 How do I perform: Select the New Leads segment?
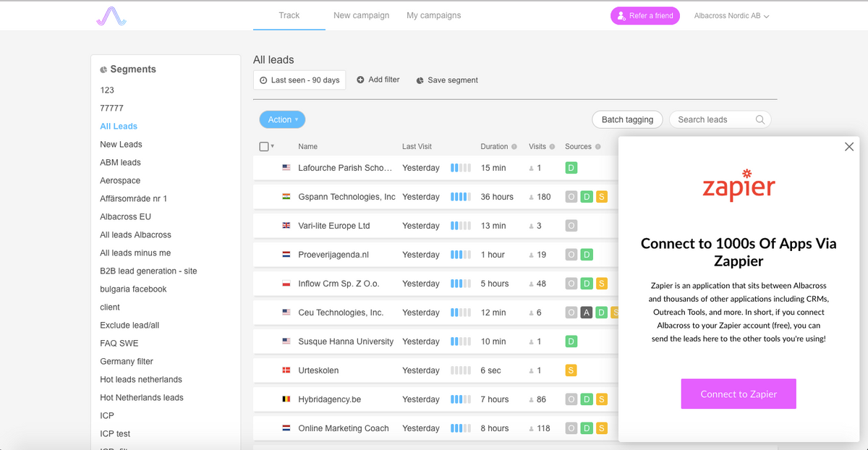[x=121, y=145]
